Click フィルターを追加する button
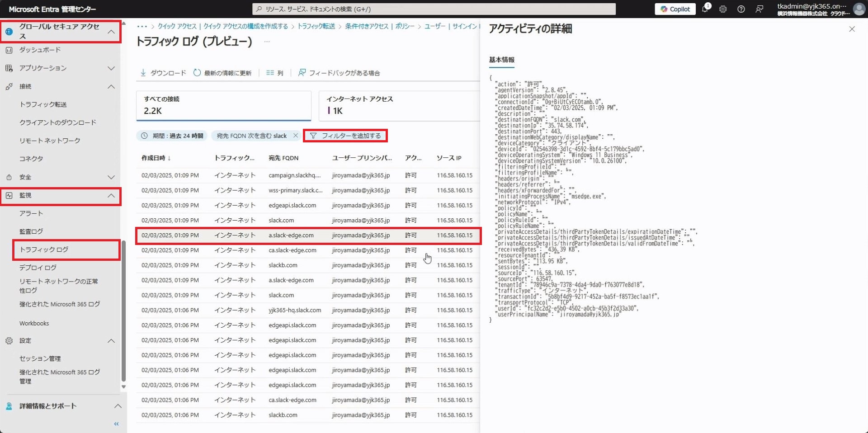 coord(345,136)
